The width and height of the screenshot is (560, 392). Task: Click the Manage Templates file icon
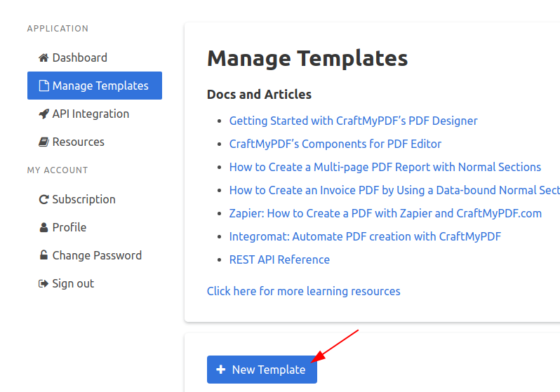pos(44,86)
